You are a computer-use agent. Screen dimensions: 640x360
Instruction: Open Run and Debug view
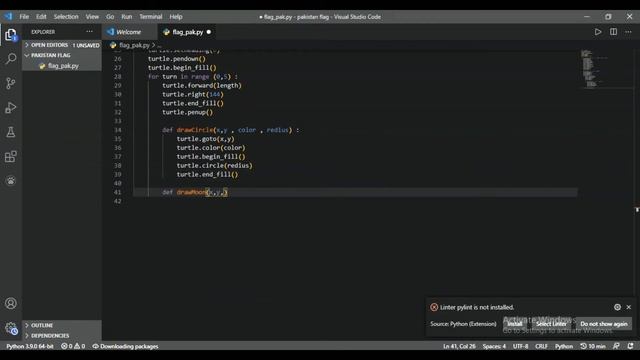[11, 108]
